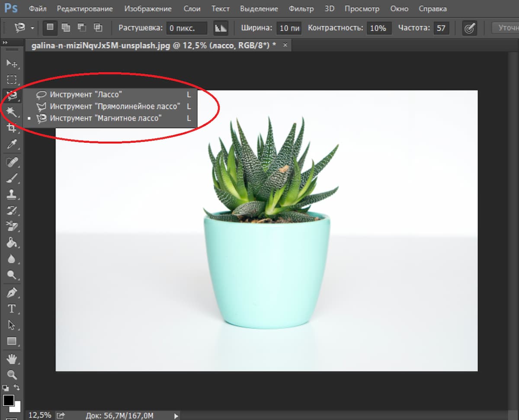Open the Фильтр menu
Image resolution: width=519 pixels, height=420 pixels.
tap(301, 9)
